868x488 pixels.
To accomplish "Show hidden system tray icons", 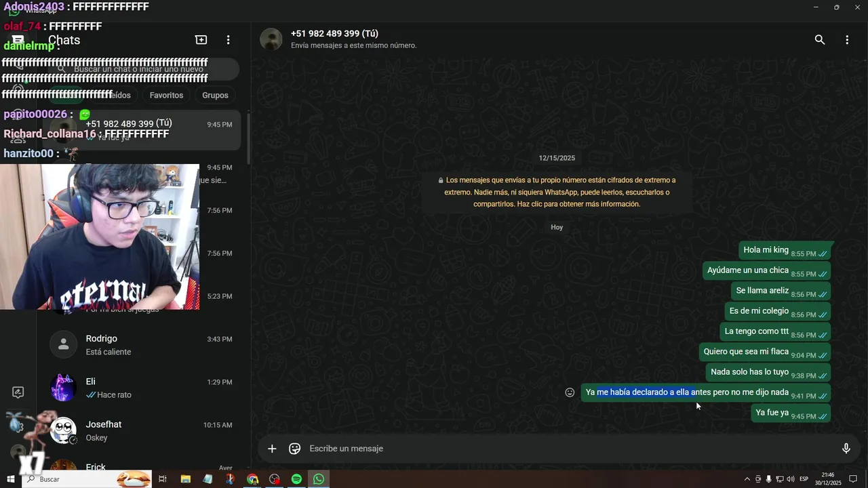I will point(747,479).
